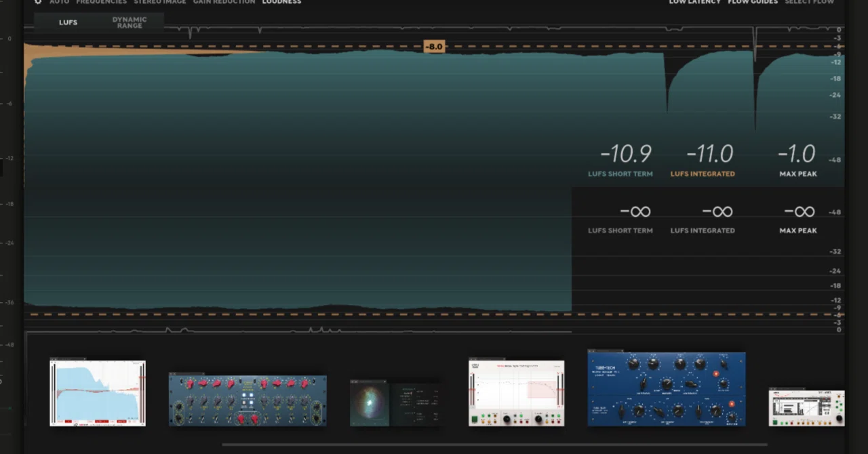
Task: Click lower LUFS integrated infinity readout
Action: [717, 212]
